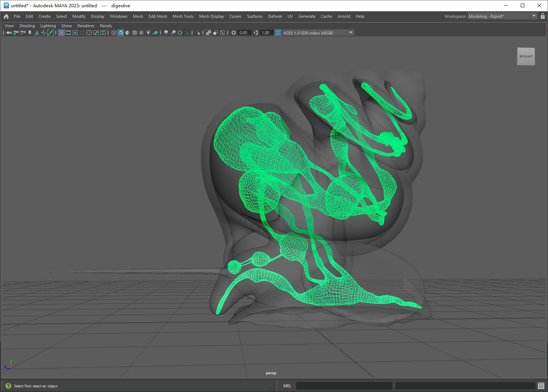
Task: Toggle the Resolution Gate display
Action: (75, 33)
